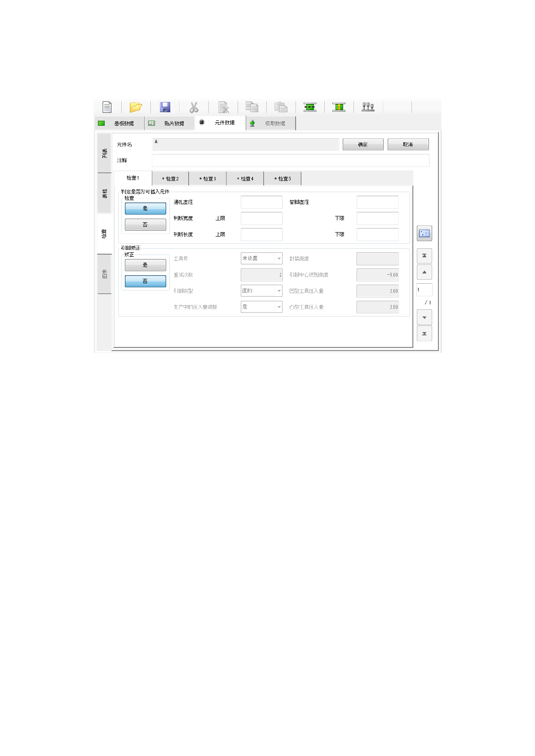This screenshot has width=535, height=756.
Task: Click the 注释 input field
Action: (x=291, y=160)
